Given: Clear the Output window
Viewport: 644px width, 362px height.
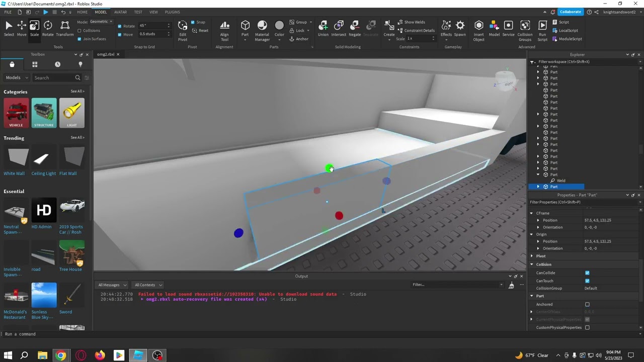Looking at the screenshot, I should pyautogui.click(x=511, y=285).
